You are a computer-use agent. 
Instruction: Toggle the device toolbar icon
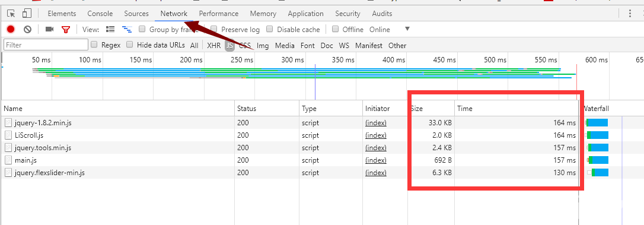(x=27, y=14)
